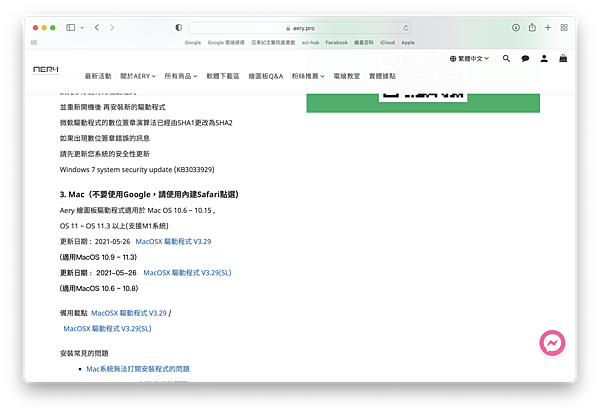Open Mac系統無法打開安裝程式的問題 link

138,369
